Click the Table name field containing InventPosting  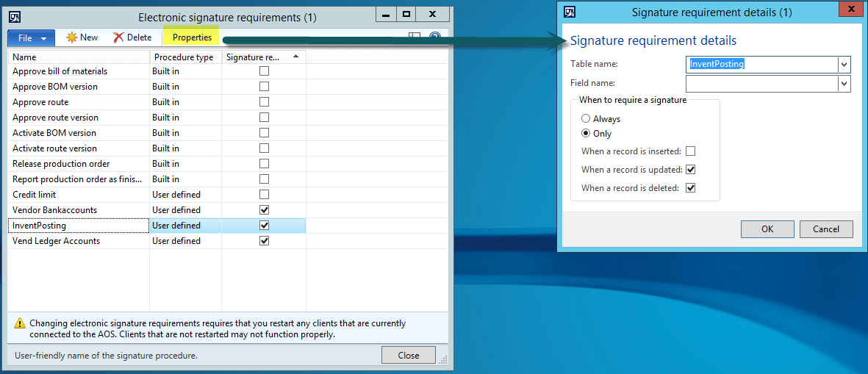click(761, 64)
